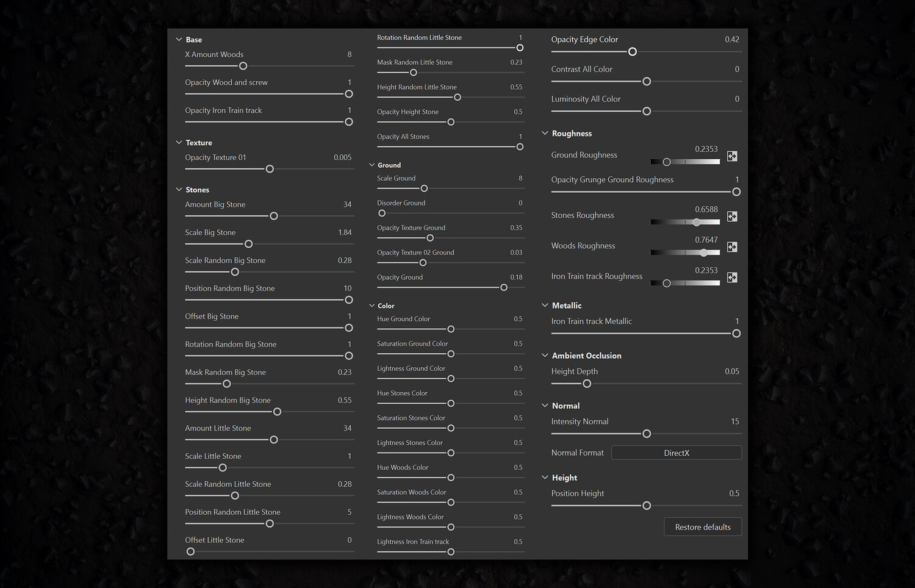915x588 pixels.
Task: Collapse the Ambient Occlusion section
Action: pos(545,356)
